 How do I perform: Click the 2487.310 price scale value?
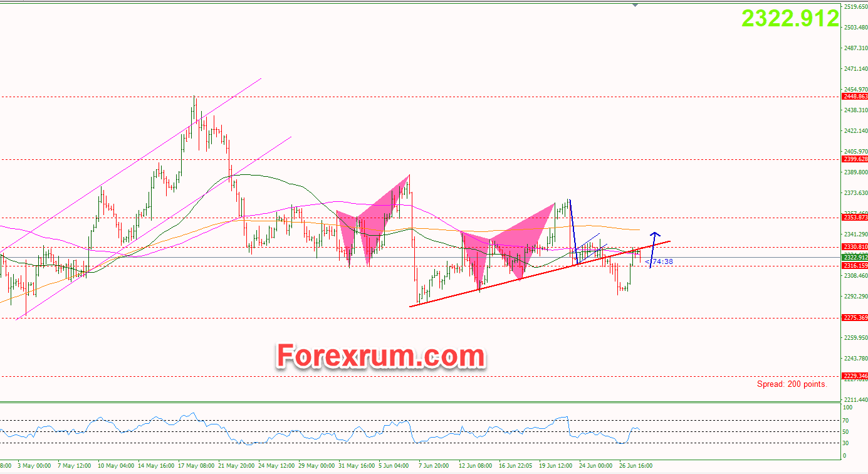[x=856, y=48]
